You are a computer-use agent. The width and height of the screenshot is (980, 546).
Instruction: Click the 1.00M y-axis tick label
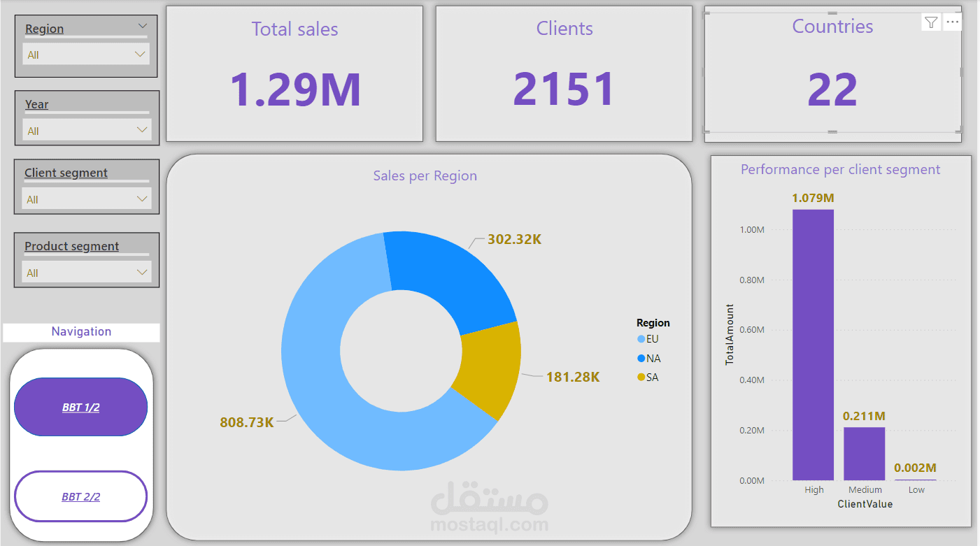pos(751,229)
